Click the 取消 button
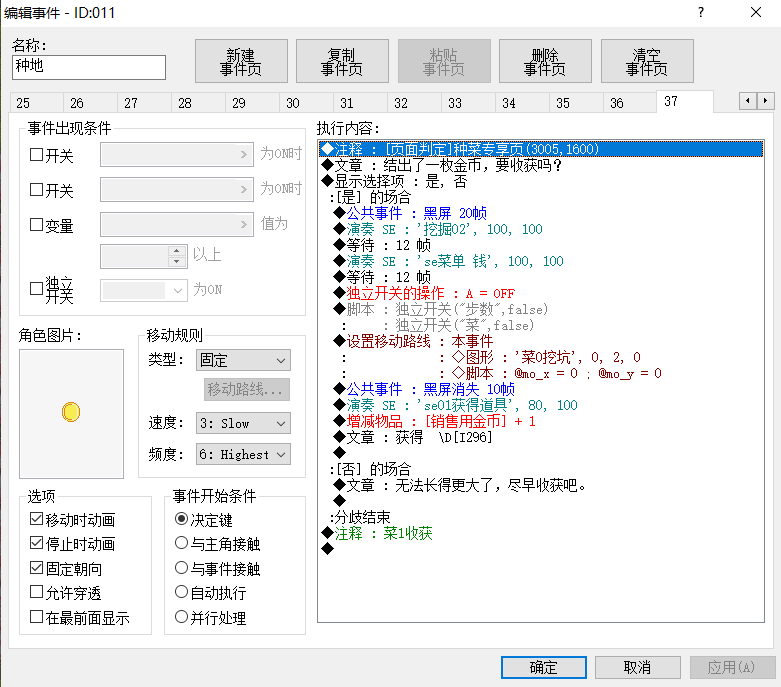This screenshot has width=781, height=687. tap(638, 667)
